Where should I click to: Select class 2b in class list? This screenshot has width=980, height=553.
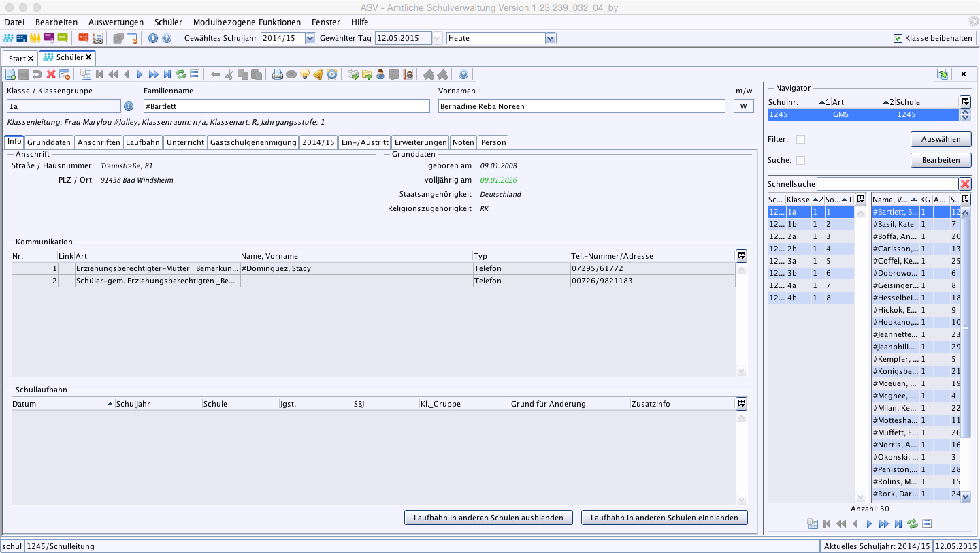tap(811, 249)
